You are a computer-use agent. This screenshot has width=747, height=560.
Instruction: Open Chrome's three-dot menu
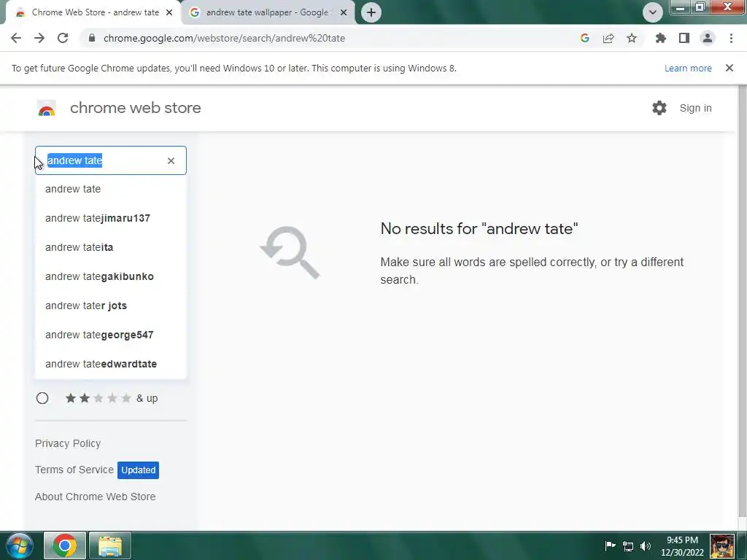click(731, 38)
